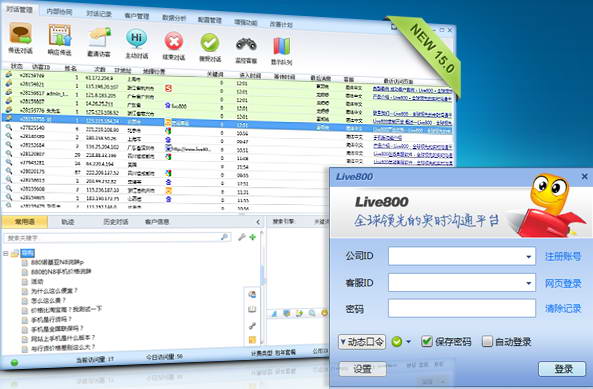Viewport: 593px width, 389px height.
Task: Click the magnifier icon in the keyword search box
Action: (225, 237)
